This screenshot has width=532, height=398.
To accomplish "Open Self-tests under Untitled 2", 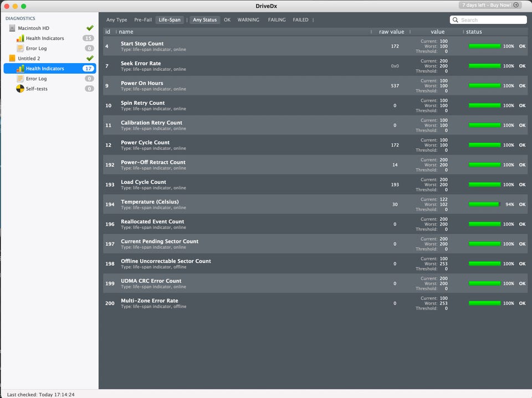I will tap(37, 89).
